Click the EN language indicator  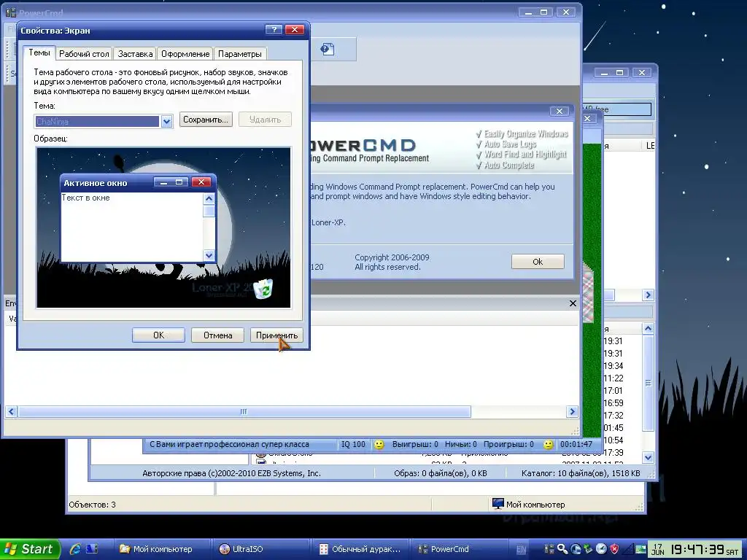pyautogui.click(x=522, y=550)
